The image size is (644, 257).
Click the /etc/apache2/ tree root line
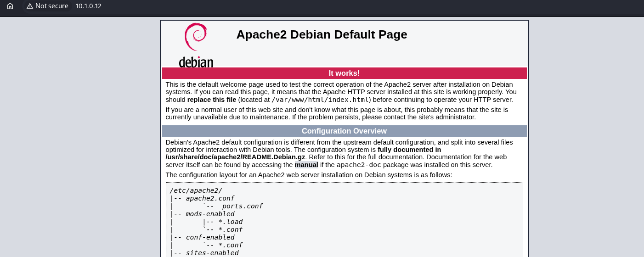click(x=196, y=190)
